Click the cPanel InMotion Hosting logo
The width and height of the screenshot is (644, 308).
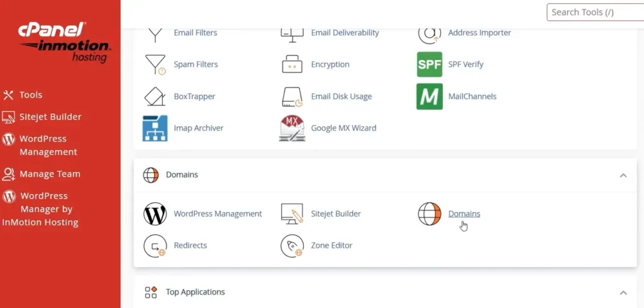(x=64, y=42)
